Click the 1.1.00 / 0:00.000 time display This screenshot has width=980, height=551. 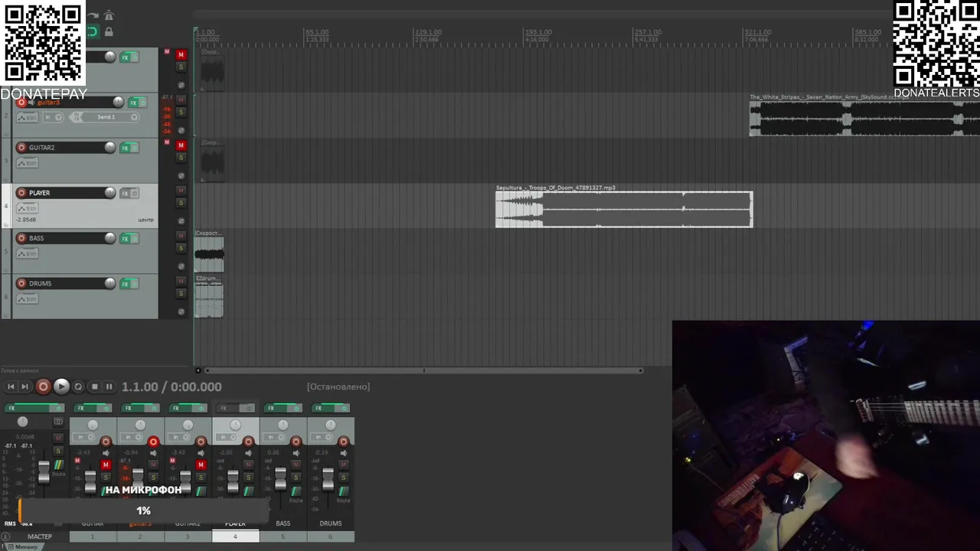pos(171,387)
